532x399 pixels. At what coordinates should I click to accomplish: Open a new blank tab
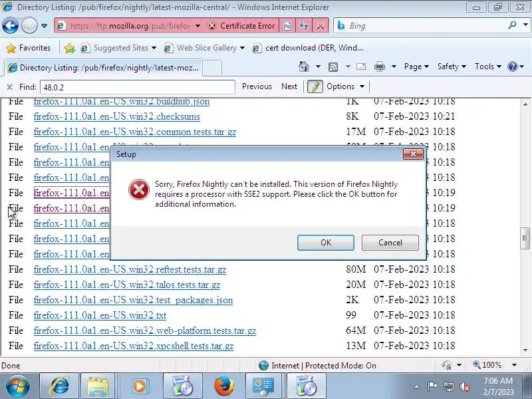point(212,68)
